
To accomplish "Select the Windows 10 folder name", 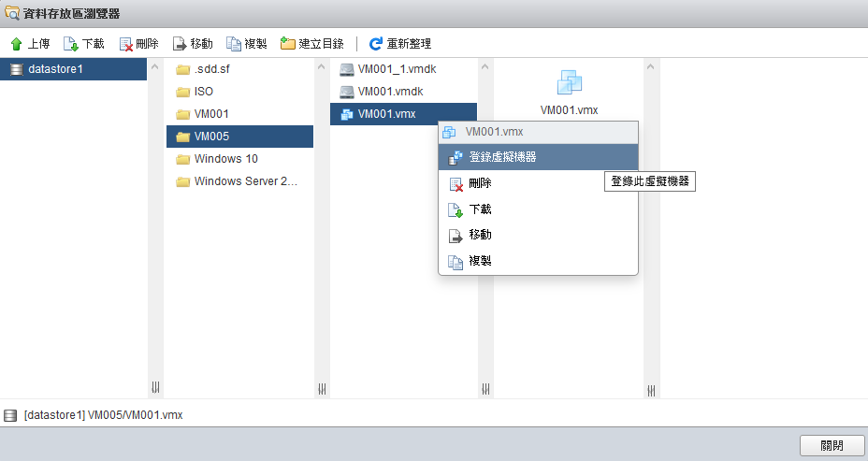I will coord(225,159).
